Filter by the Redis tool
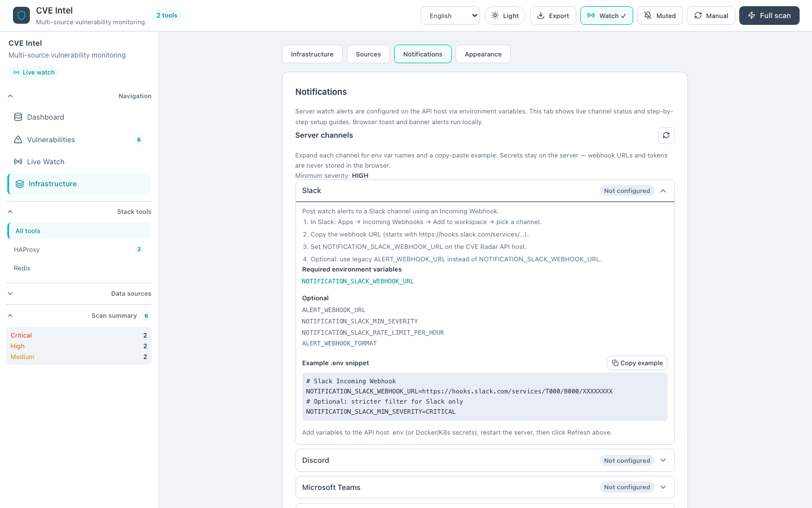Screen dimensions: 812x508 click(79, 268)
